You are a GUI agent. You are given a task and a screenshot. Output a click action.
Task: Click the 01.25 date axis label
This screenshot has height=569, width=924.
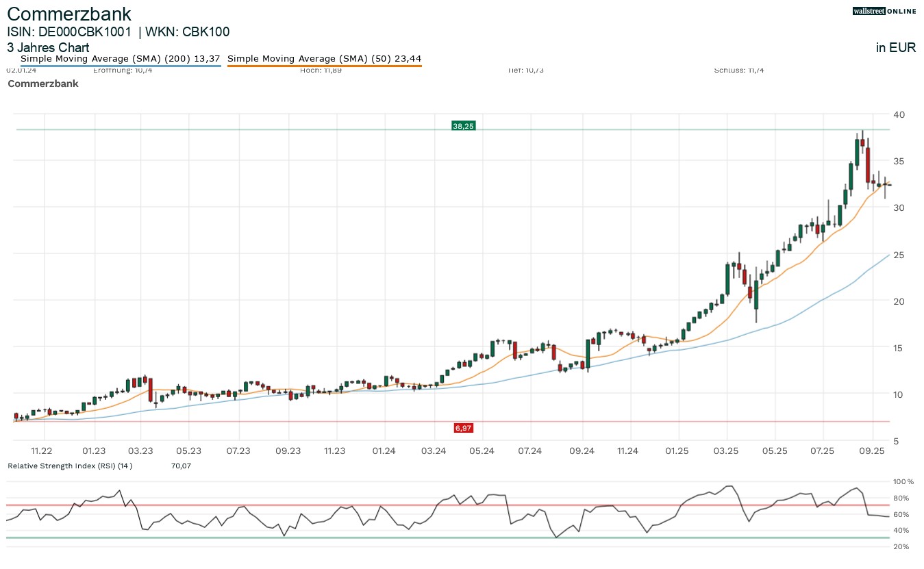(677, 451)
